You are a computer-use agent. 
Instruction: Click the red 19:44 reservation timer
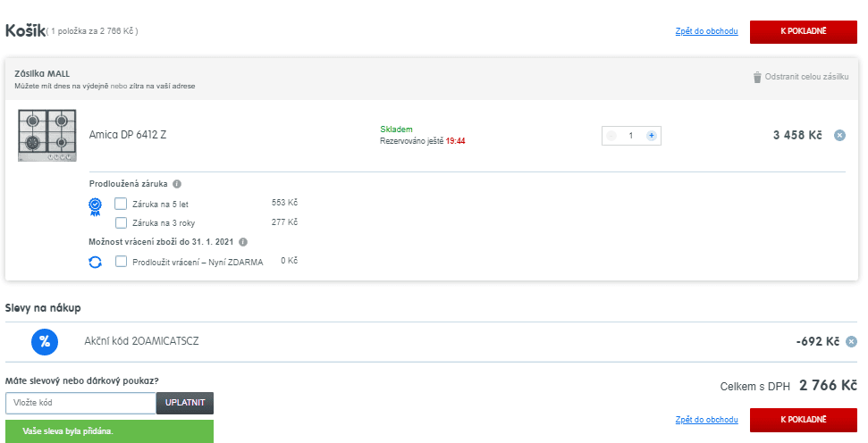tap(455, 141)
